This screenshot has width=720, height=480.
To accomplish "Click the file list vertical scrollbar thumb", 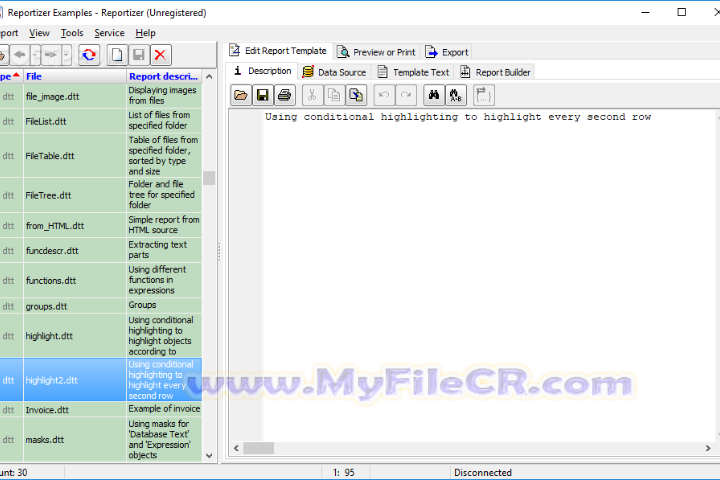I will [209, 178].
